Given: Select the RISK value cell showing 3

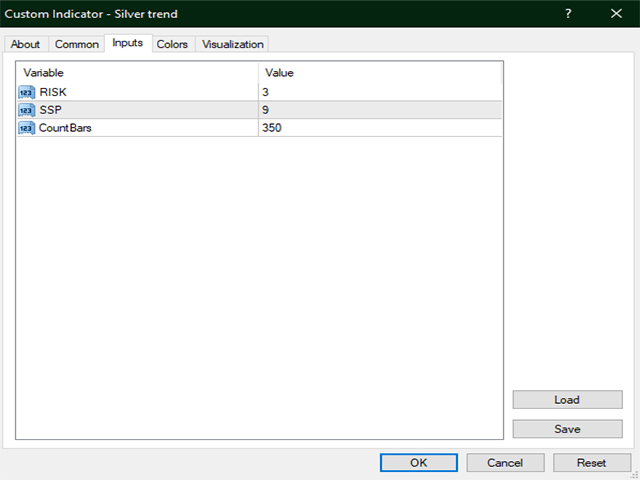Looking at the screenshot, I should coord(380,92).
